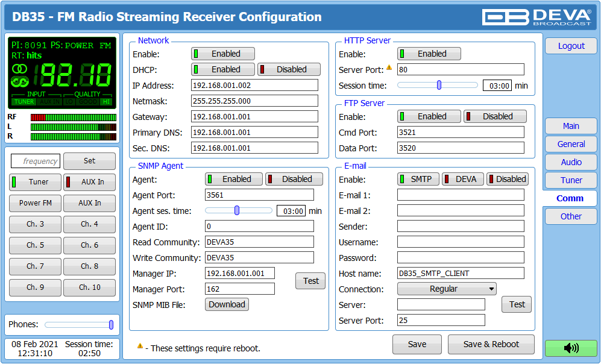The height and width of the screenshot is (364, 601).
Task: Click the RDS symbol on tuner display
Action: (x=20, y=81)
